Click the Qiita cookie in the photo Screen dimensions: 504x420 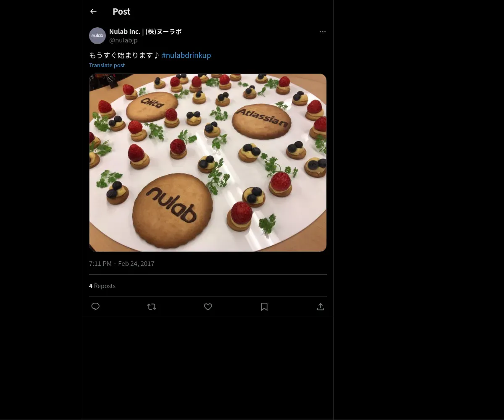click(152, 105)
